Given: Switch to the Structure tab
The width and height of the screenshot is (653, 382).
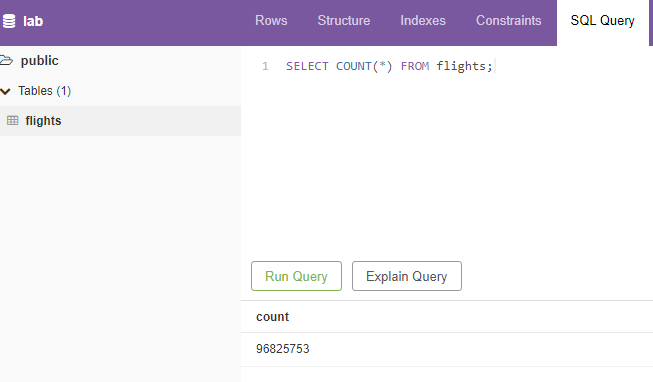Looking at the screenshot, I should click(344, 20).
